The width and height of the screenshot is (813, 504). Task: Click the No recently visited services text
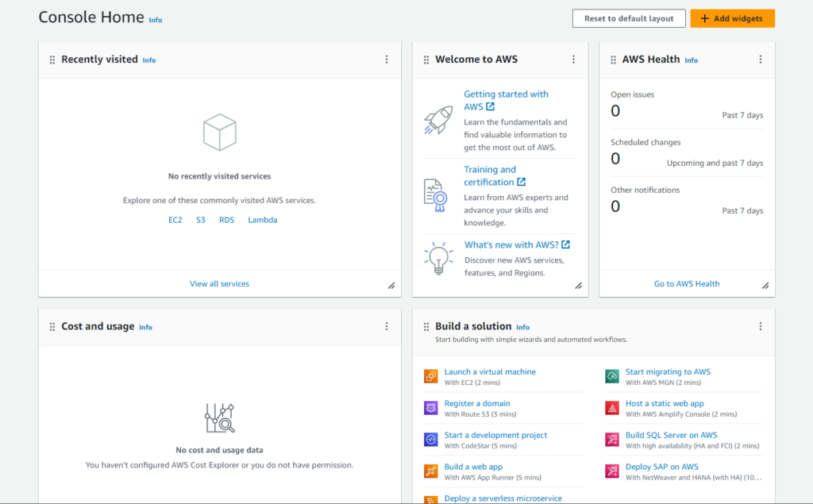[x=219, y=176]
